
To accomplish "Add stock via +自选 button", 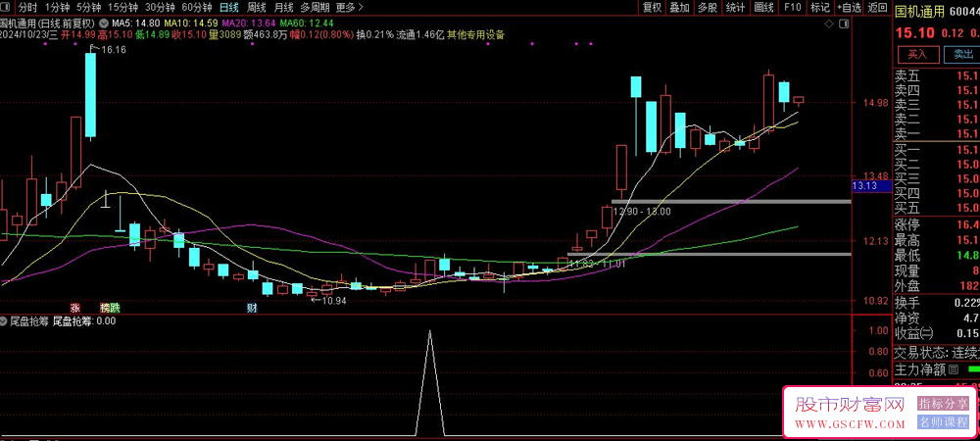I will pyautogui.click(x=848, y=8).
